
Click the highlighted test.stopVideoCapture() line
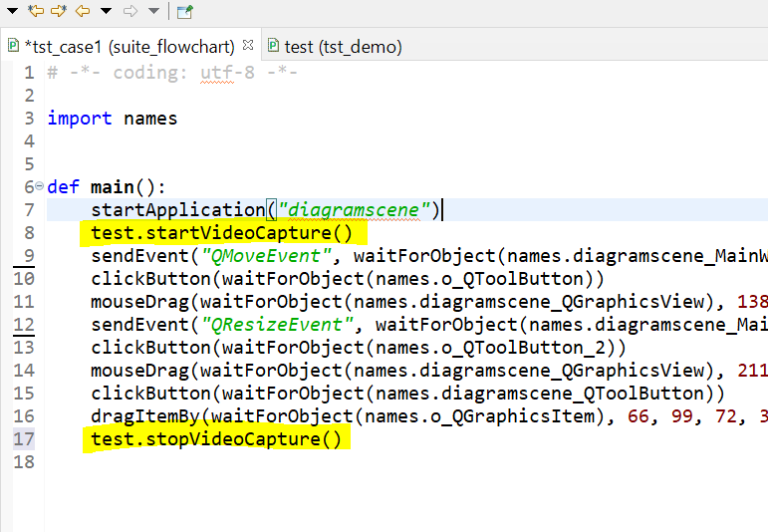216,439
